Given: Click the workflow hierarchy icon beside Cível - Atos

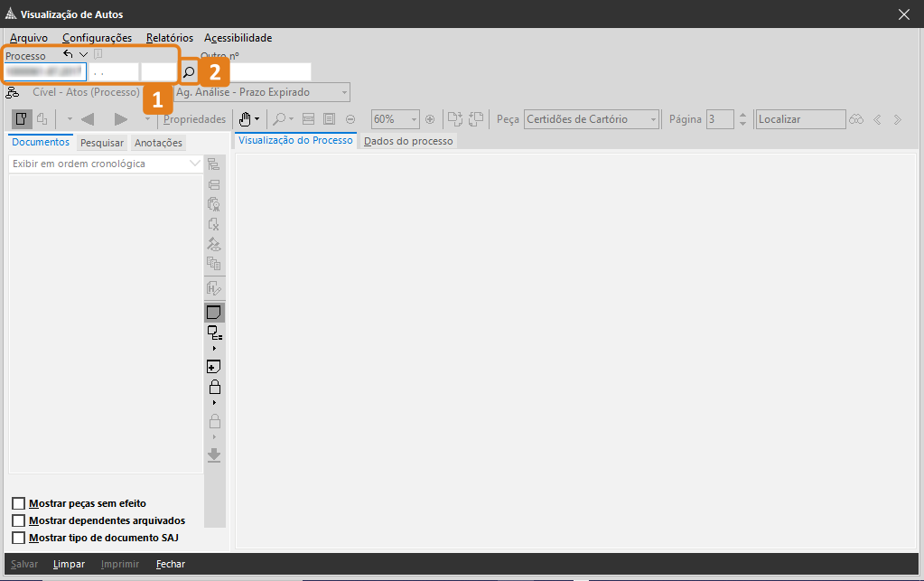Looking at the screenshot, I should point(13,92).
